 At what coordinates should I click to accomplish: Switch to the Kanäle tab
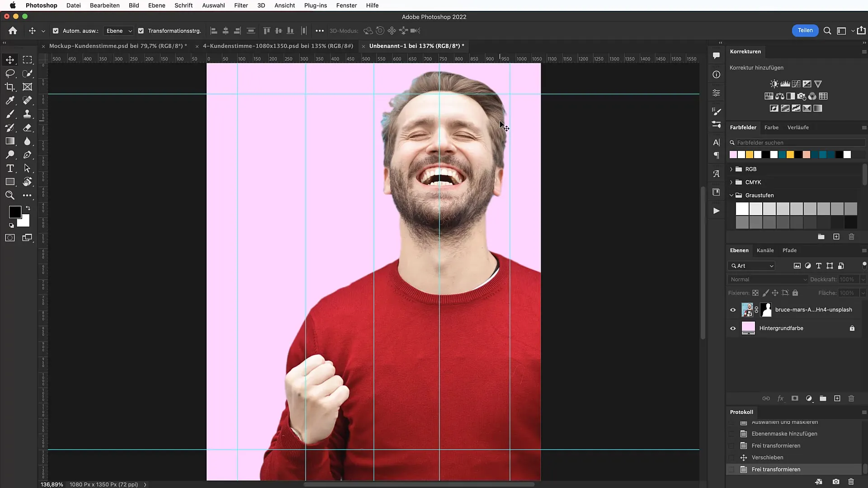pyautogui.click(x=765, y=250)
